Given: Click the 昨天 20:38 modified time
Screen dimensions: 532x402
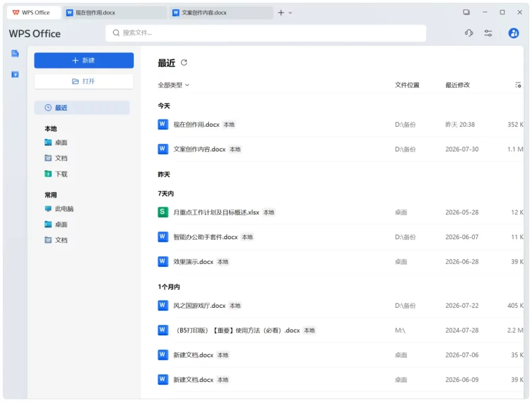Looking at the screenshot, I should click(x=460, y=125).
